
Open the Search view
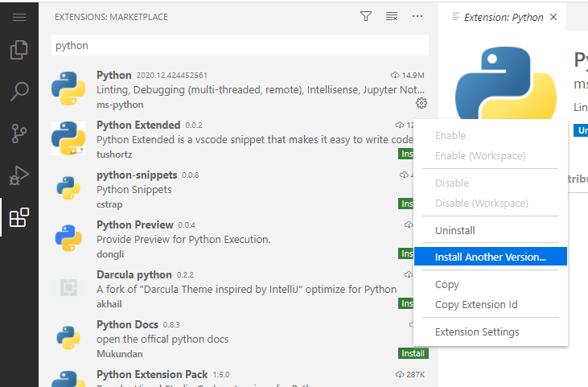pos(19,92)
